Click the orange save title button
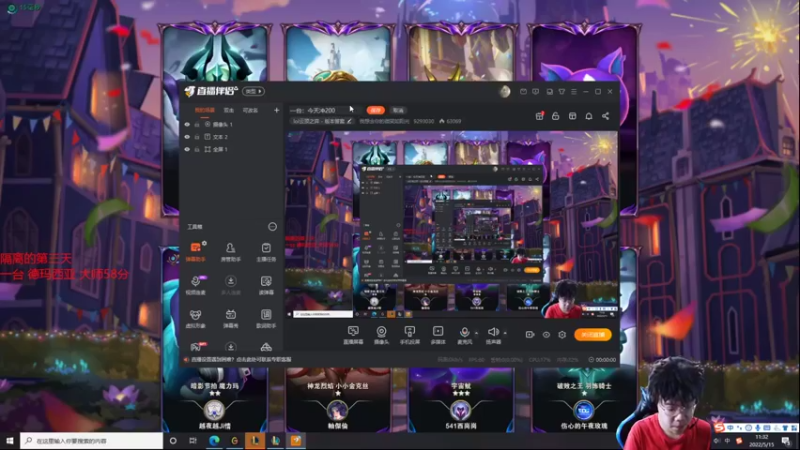This screenshot has height=450, width=800. (x=376, y=110)
